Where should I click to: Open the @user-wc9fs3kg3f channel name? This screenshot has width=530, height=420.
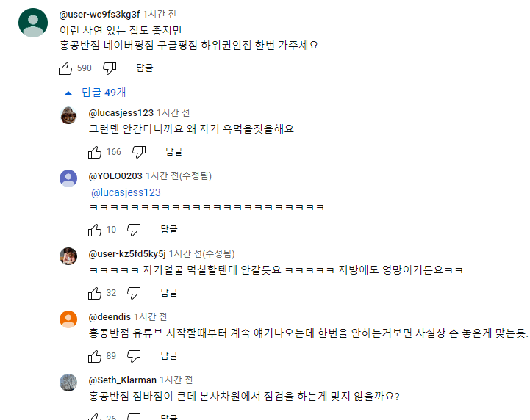click(99, 15)
